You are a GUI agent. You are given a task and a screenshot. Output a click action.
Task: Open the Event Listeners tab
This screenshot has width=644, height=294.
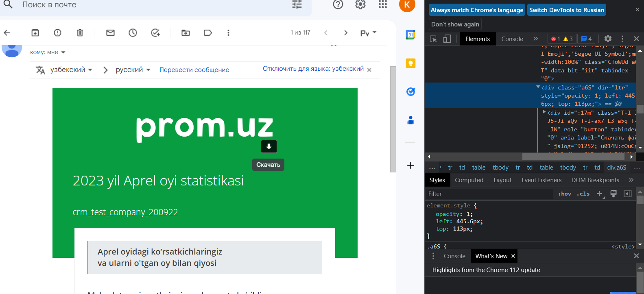541,180
